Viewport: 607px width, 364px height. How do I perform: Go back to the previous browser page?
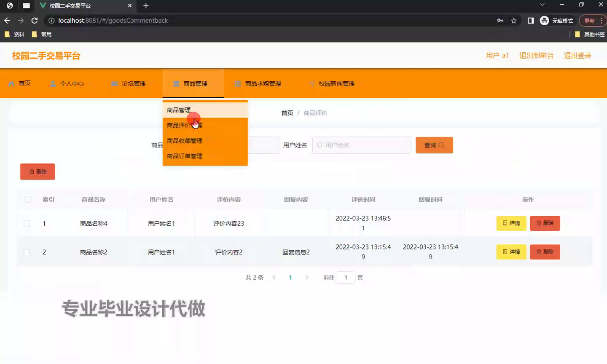[7, 20]
